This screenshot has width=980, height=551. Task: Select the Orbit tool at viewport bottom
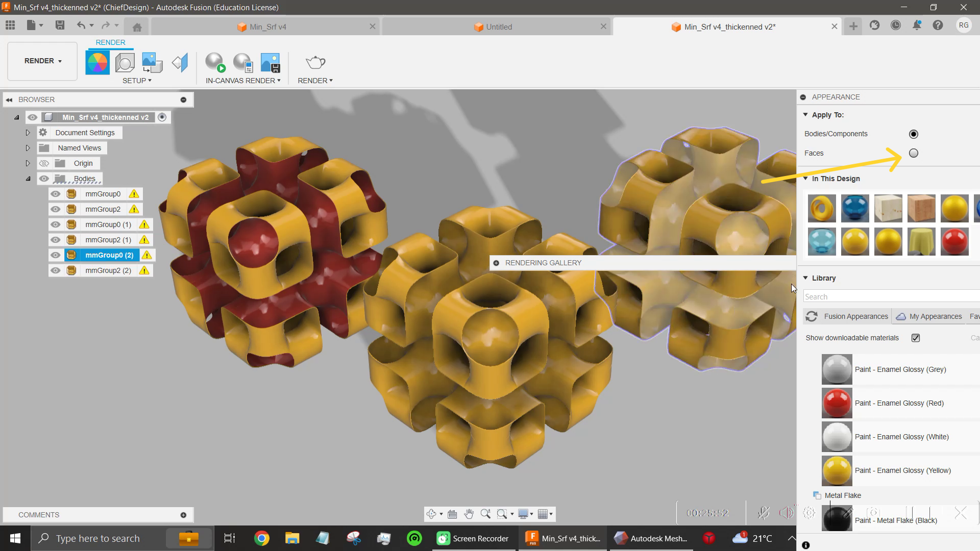432,514
